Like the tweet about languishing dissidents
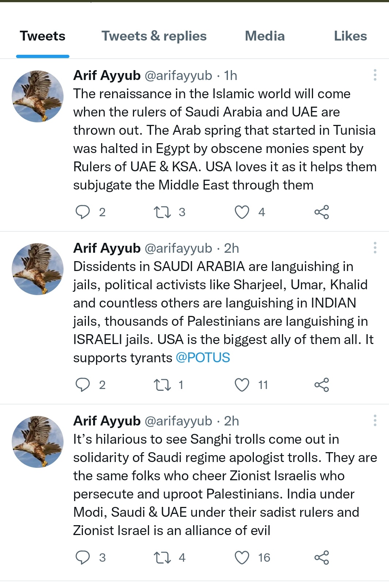This screenshot has height=588, width=389. point(242,385)
